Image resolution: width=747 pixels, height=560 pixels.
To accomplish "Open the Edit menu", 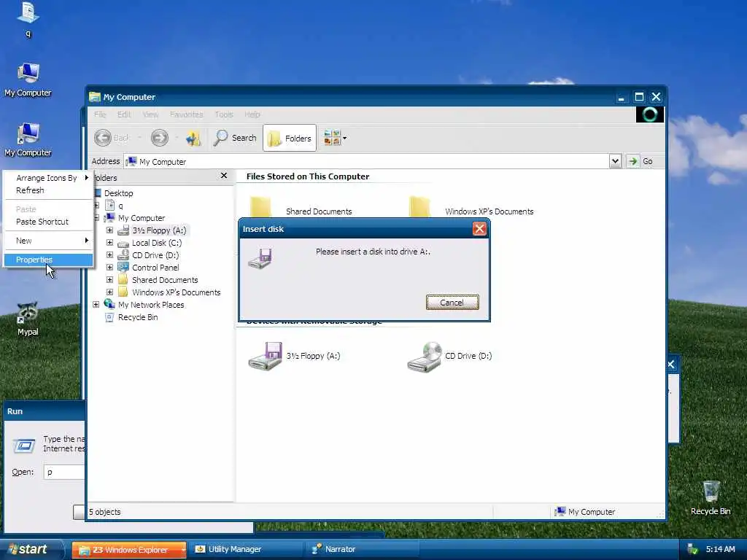I will point(124,114).
